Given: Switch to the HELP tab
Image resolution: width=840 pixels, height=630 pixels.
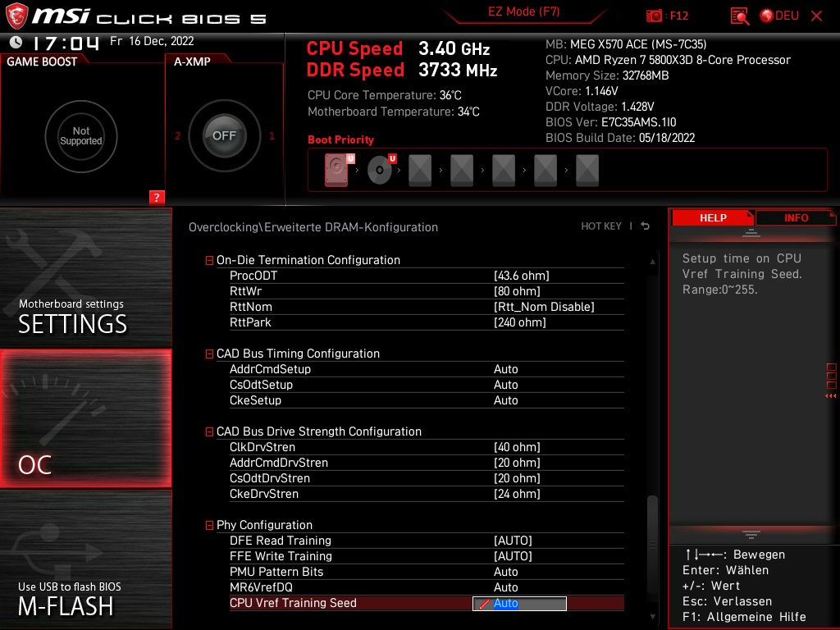Looking at the screenshot, I should click(x=713, y=218).
